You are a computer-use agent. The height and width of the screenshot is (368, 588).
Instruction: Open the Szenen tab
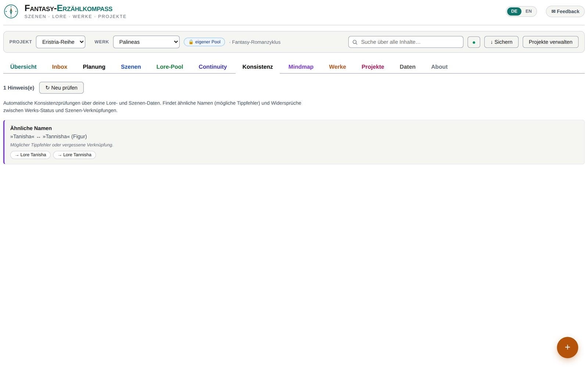pyautogui.click(x=131, y=67)
